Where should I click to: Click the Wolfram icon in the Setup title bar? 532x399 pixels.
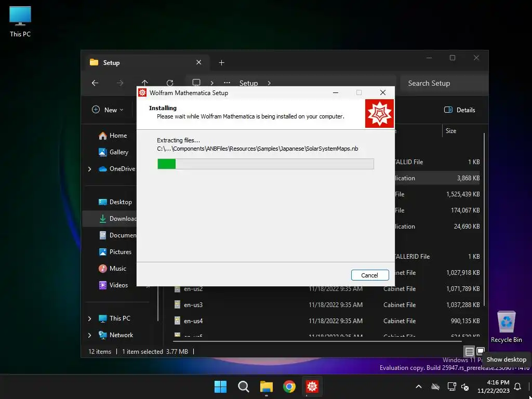click(142, 92)
